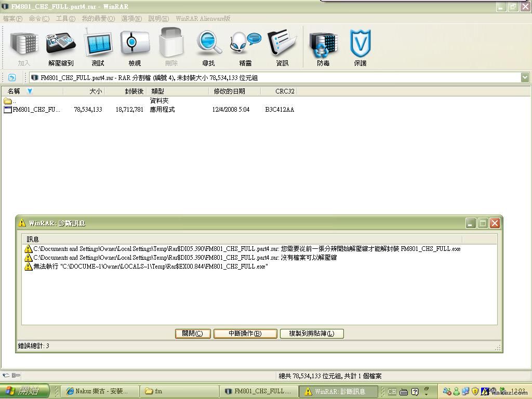Image resolution: width=532 pixels, height=399 pixels.
Task: Launch the 精靈 (Wizard) toolbar icon
Action: [245, 48]
